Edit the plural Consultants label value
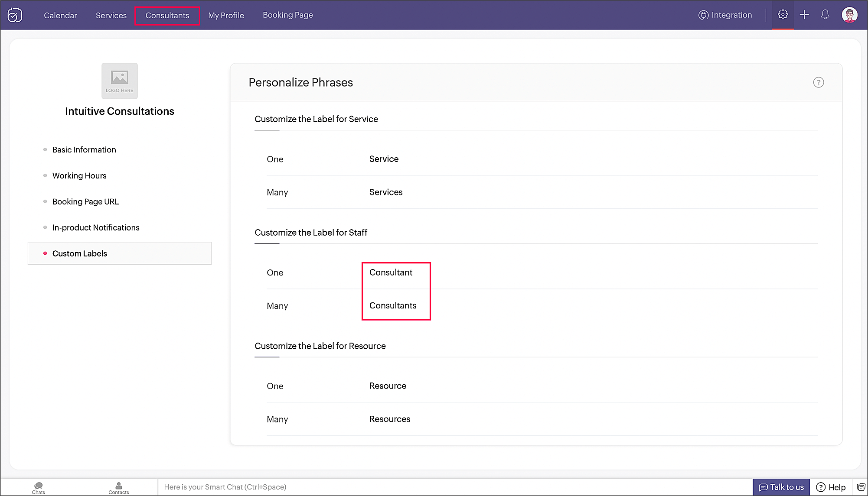868x496 pixels. coord(393,305)
